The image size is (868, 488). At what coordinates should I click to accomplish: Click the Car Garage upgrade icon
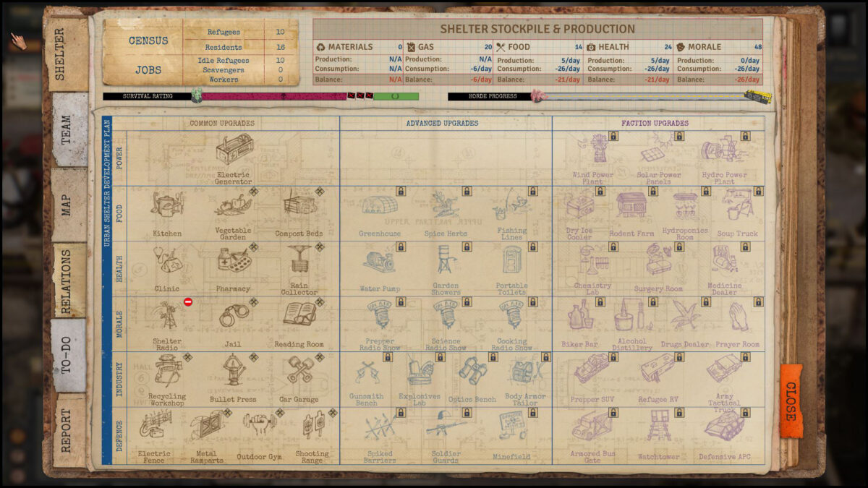299,370
